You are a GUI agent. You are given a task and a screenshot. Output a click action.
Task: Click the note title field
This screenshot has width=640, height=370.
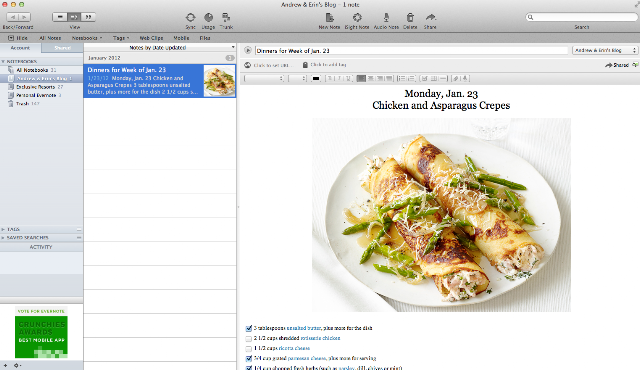click(x=411, y=51)
